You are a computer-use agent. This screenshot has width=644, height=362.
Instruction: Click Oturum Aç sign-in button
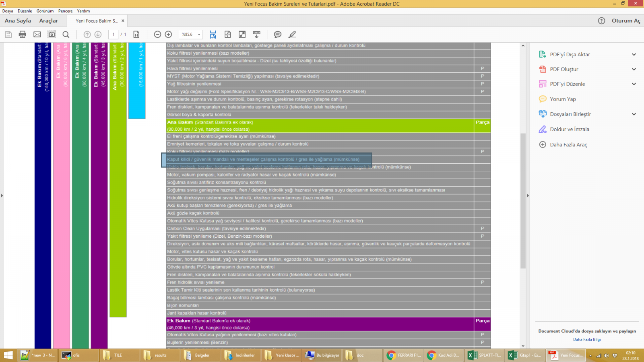626,21
